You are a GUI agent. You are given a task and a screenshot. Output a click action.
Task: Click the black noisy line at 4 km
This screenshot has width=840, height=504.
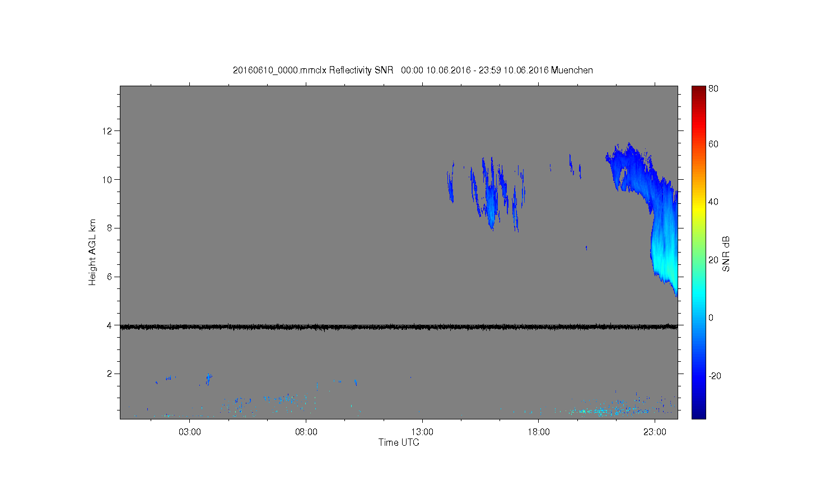pos(399,326)
